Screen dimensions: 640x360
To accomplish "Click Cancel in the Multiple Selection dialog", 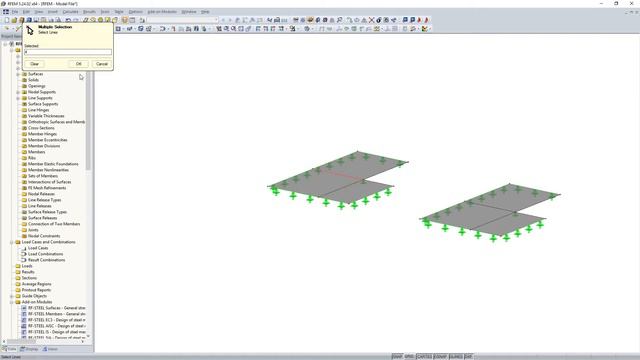I will (x=102, y=64).
